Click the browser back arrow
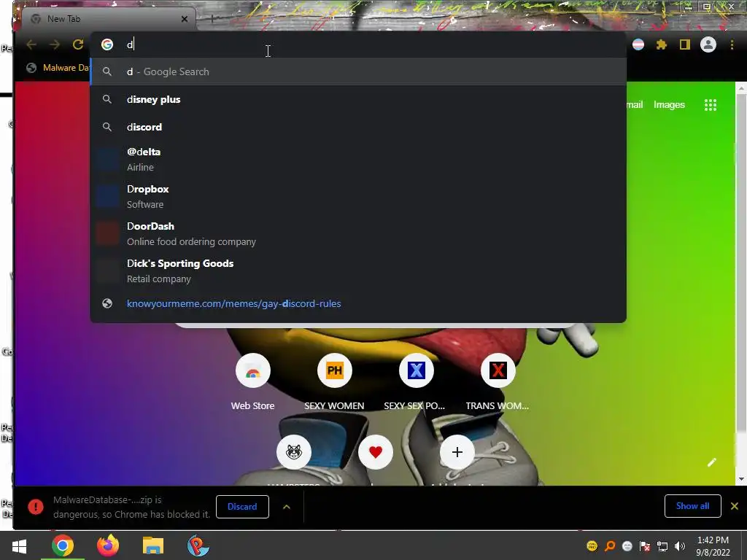Viewport: 747px width, 560px height. 31,44
